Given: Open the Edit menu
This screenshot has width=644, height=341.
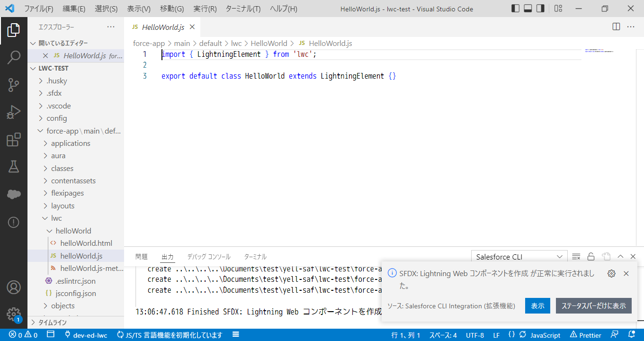Looking at the screenshot, I should pos(74,9).
